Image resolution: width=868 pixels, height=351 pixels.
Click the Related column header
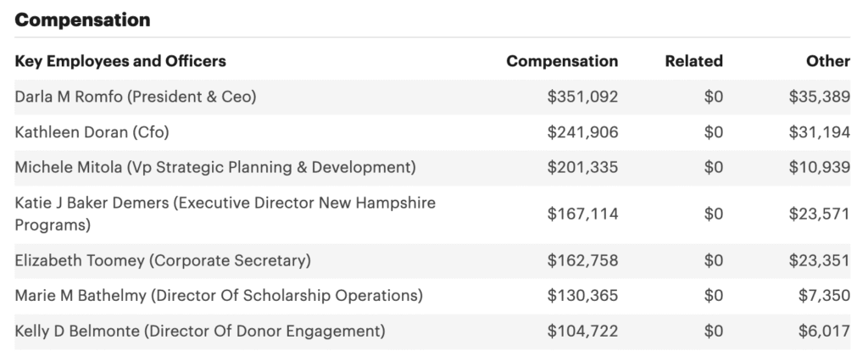(x=693, y=61)
